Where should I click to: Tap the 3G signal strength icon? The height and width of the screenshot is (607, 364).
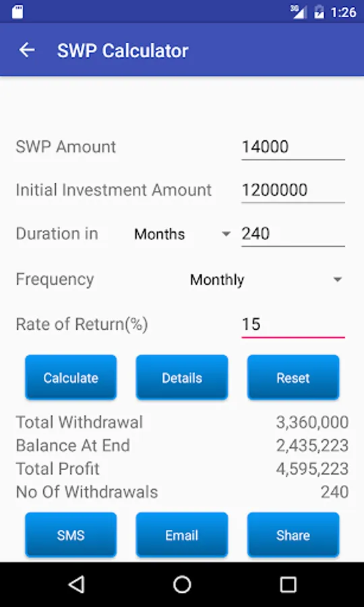coord(299,12)
